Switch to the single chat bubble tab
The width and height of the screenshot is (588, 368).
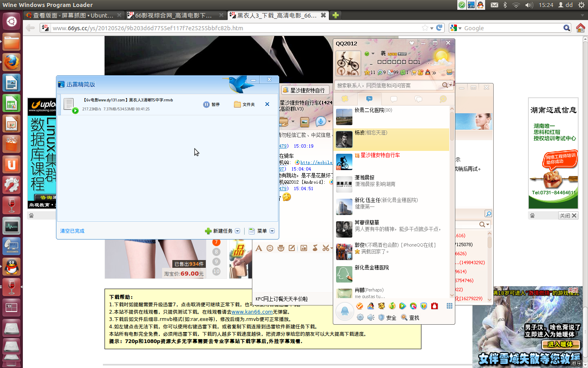394,99
